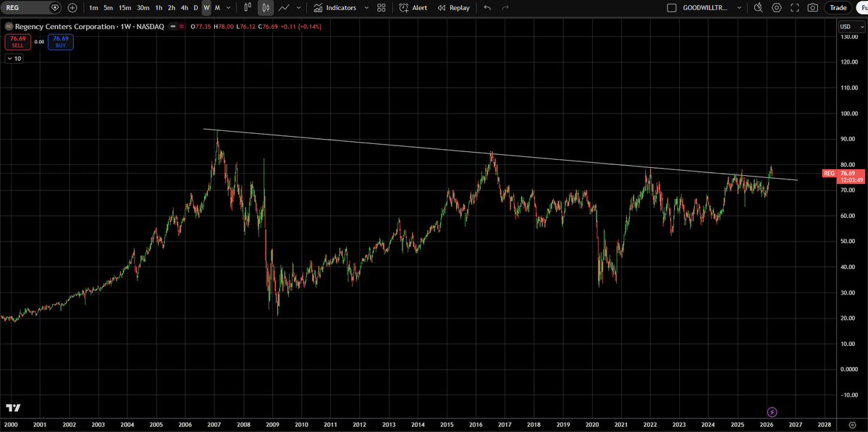Set chart interval to D (daily)
Viewport: 868px width, 432px height.
click(x=195, y=8)
